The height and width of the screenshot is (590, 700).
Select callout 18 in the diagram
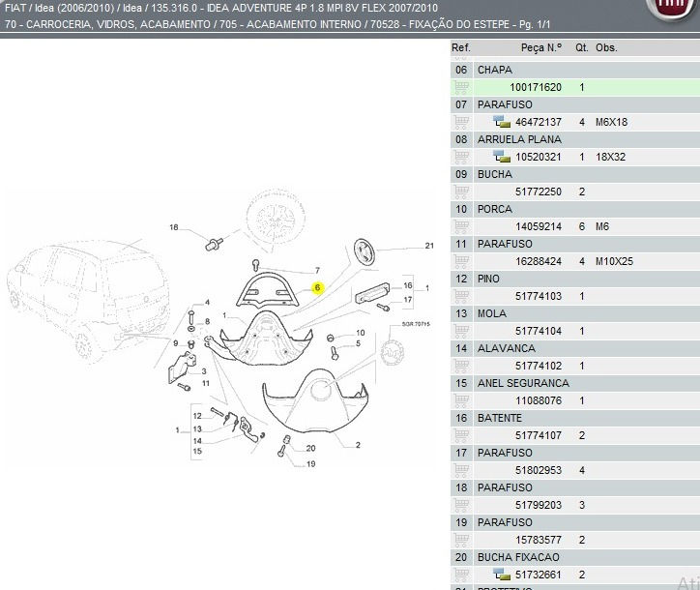[174, 227]
